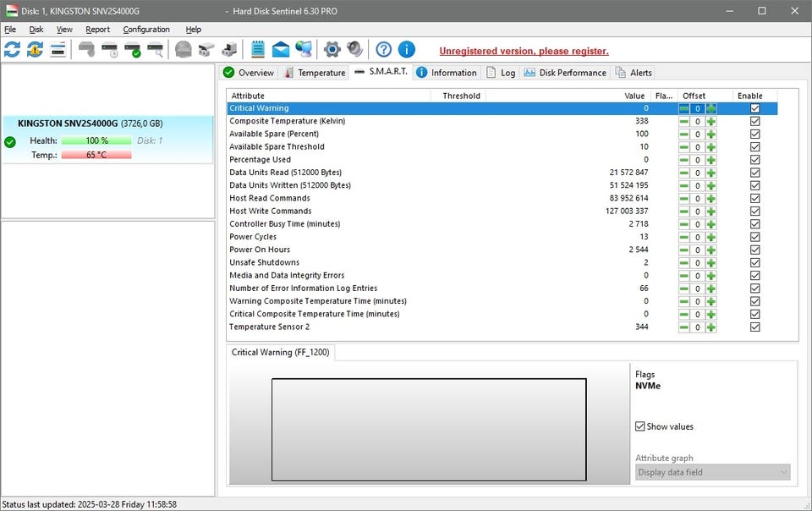Viewport: 812px width, 511px height.
Task: Open the Help menu
Action: click(x=194, y=30)
